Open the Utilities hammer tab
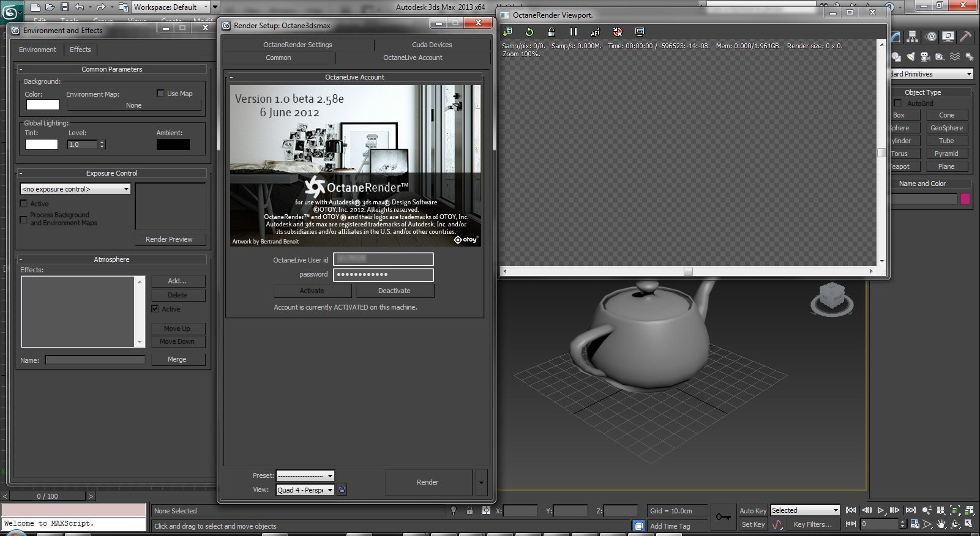Screen dimensions: 980x536 point(966,37)
